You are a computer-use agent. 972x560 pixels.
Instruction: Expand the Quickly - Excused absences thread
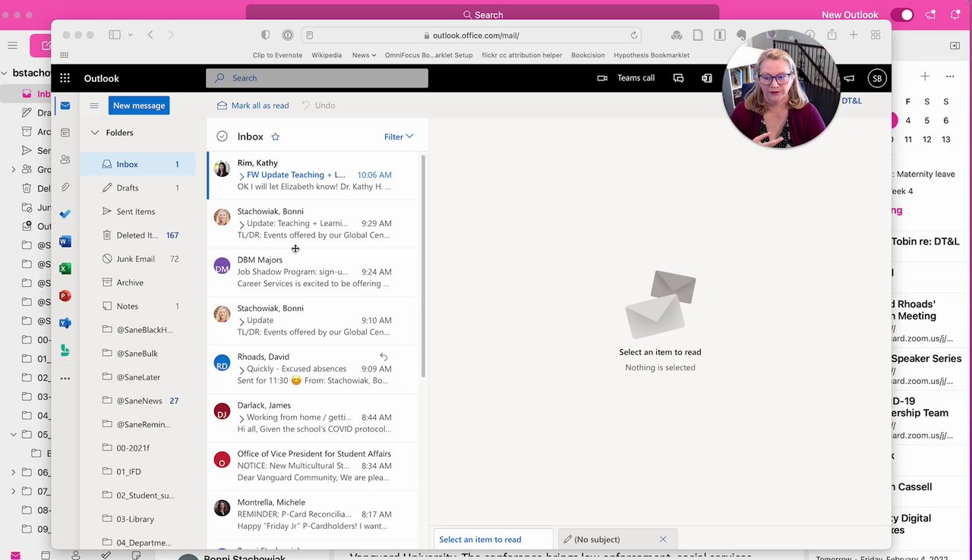[x=241, y=370]
